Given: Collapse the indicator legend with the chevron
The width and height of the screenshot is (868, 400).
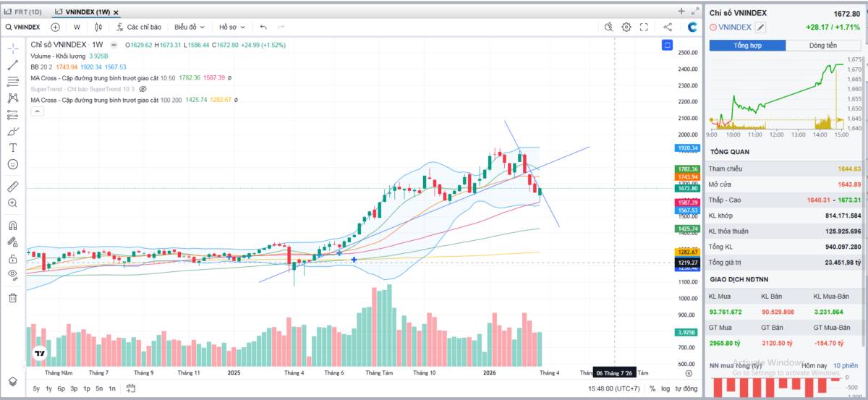Looking at the screenshot, I should click(37, 111).
